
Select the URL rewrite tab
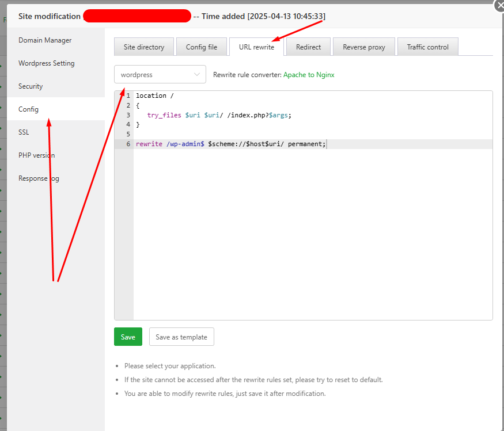click(256, 47)
